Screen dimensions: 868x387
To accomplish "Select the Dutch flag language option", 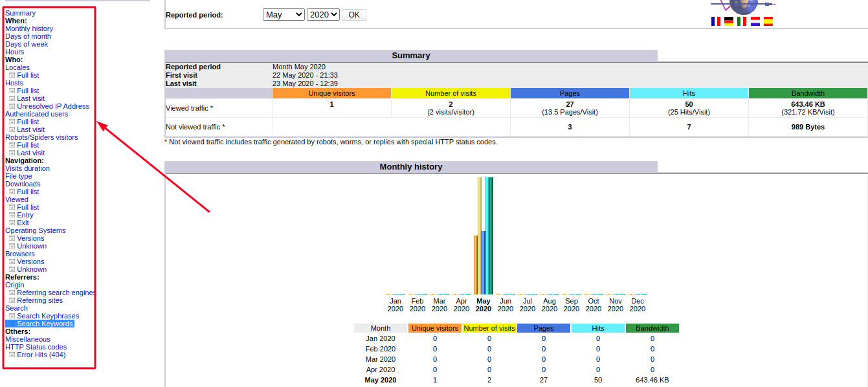I will [x=755, y=21].
